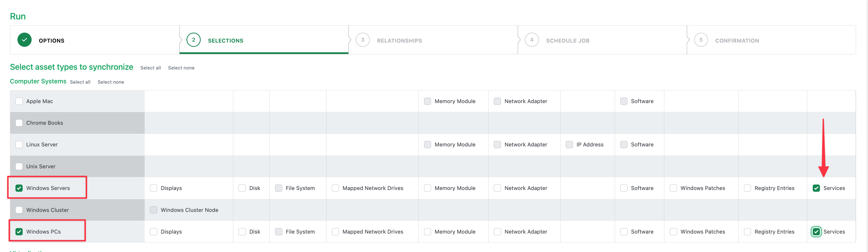
Task: Click the Run page title
Action: click(x=18, y=16)
